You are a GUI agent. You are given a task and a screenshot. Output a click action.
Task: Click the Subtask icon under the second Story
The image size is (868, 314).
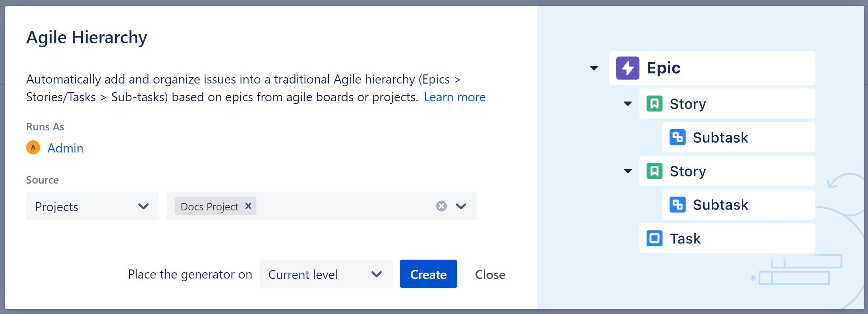[x=677, y=204]
